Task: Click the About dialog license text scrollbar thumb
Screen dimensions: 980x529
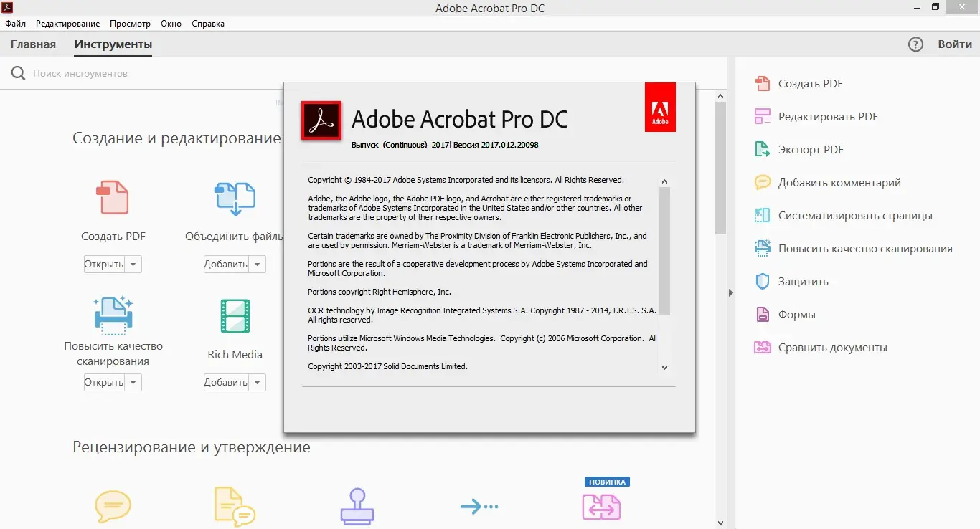Action: (664, 250)
